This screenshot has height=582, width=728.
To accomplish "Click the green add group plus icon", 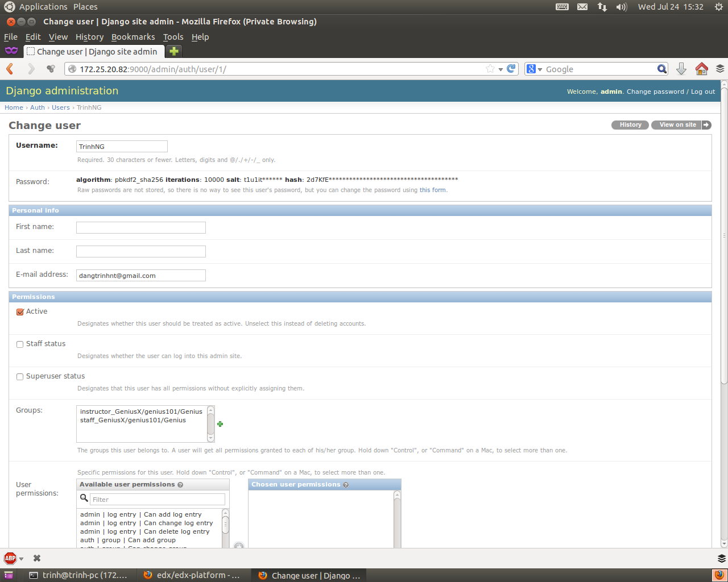I will pyautogui.click(x=220, y=424).
